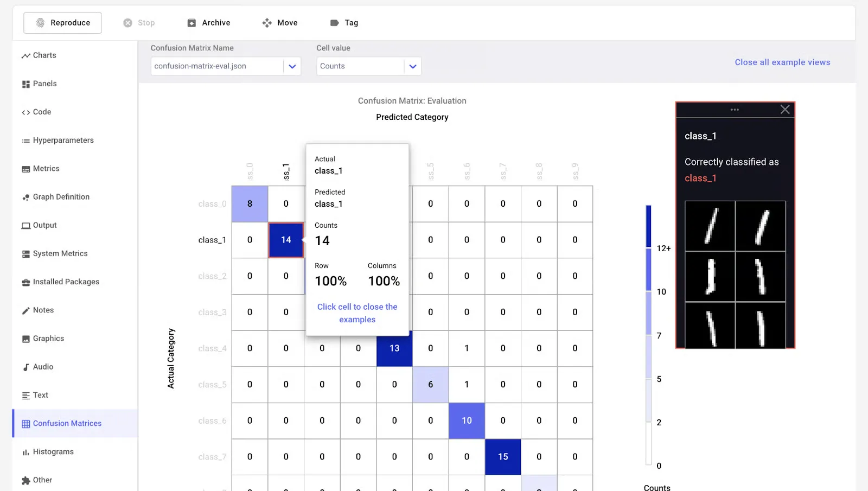The image size is (868, 491).
Task: Click the red class_1 text in examples panel
Action: (x=700, y=178)
